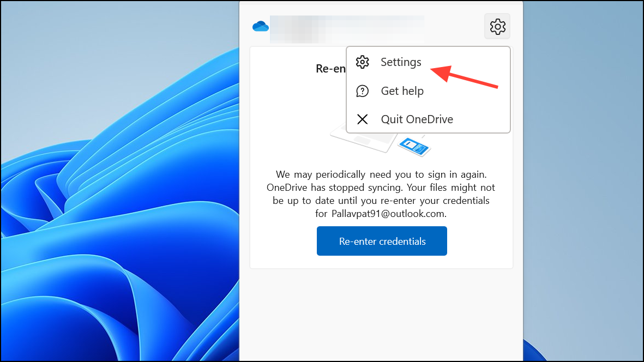Click the gear button that opened this menu
644x362 pixels.
(497, 26)
